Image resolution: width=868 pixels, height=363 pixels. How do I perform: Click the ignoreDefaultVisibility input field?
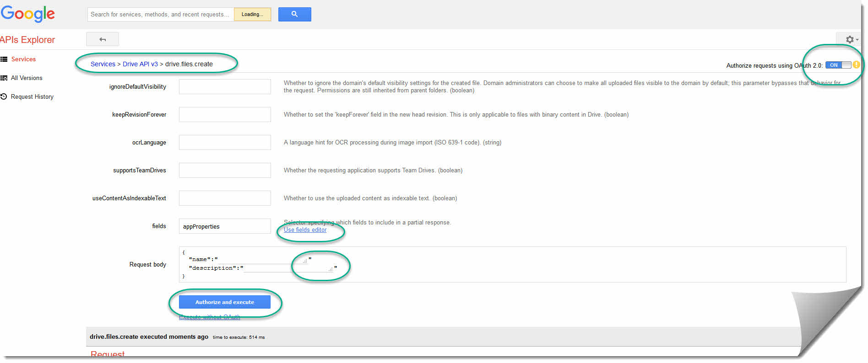tap(225, 87)
